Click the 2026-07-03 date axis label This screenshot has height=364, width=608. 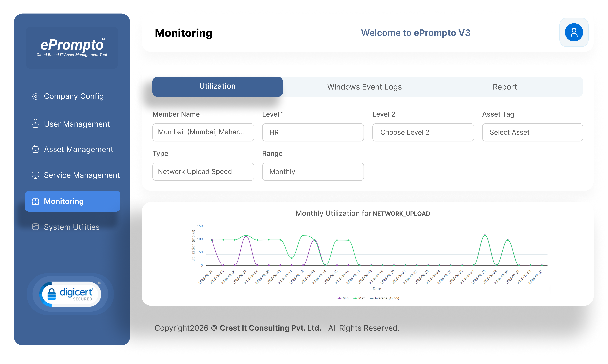pyautogui.click(x=535, y=277)
